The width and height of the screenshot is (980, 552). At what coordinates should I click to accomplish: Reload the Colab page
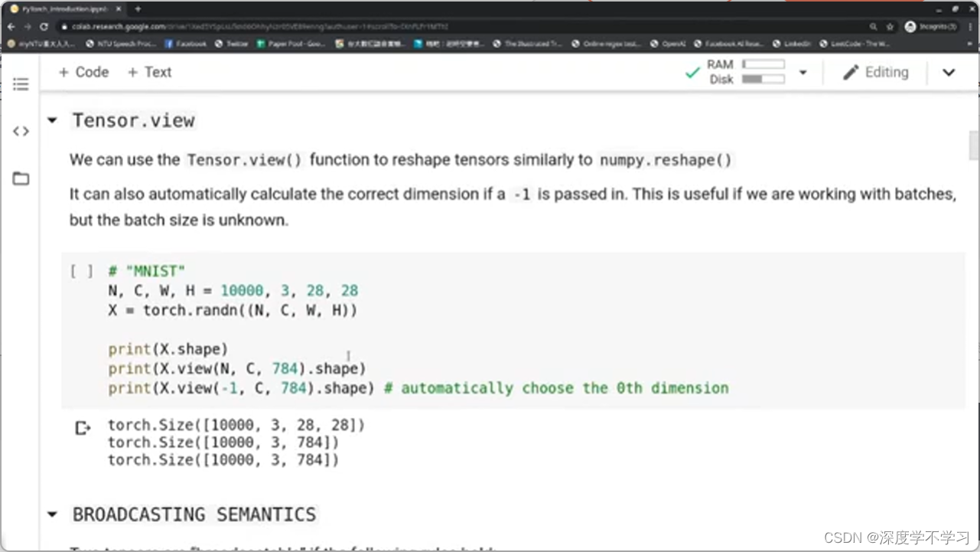pyautogui.click(x=44, y=26)
